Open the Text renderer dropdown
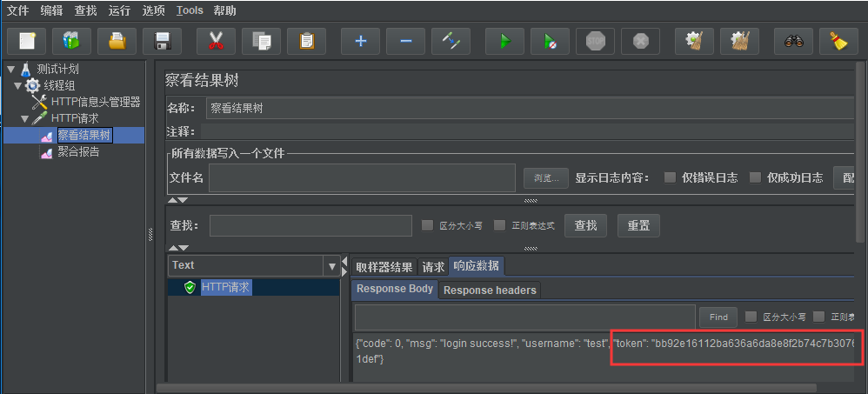This screenshot has width=868, height=394. 332,266
